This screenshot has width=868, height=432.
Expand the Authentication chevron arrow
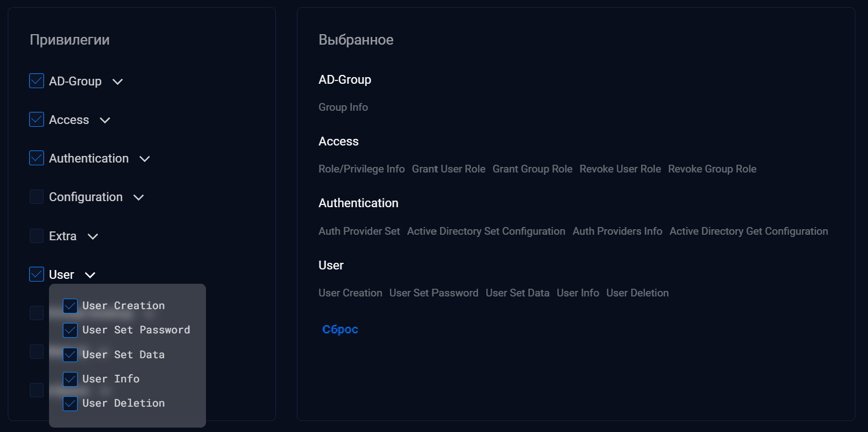click(x=145, y=159)
